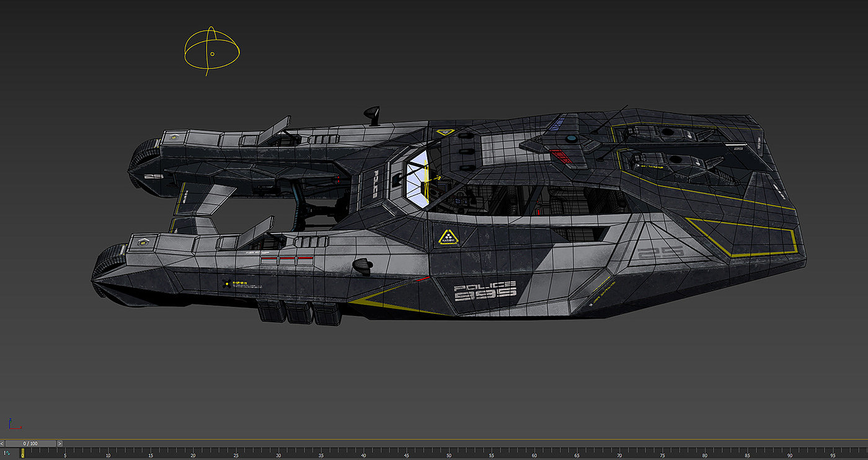Open the Mini Curve Editor icon
Viewport: 868px width, 460px height.
coord(7,453)
